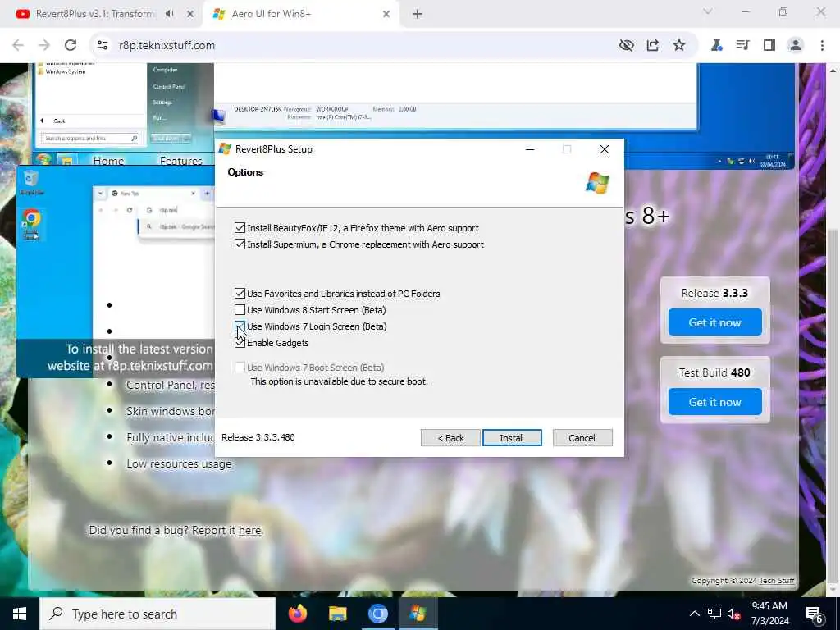Enable Use Windows 8 Start Screen option
The width and height of the screenshot is (840, 630).
(240, 309)
